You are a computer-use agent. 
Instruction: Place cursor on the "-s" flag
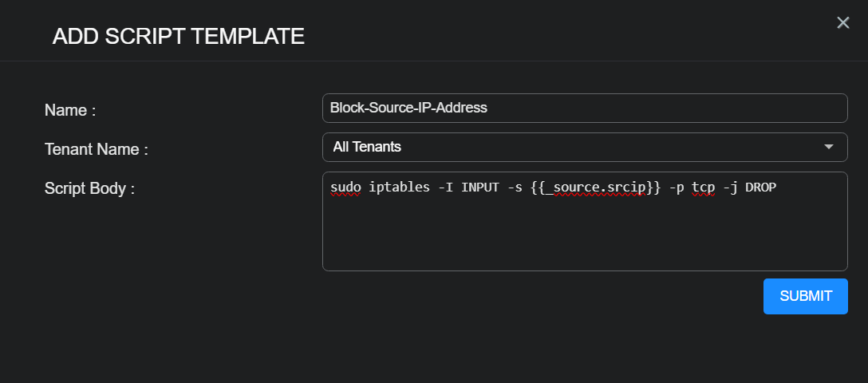coord(516,188)
